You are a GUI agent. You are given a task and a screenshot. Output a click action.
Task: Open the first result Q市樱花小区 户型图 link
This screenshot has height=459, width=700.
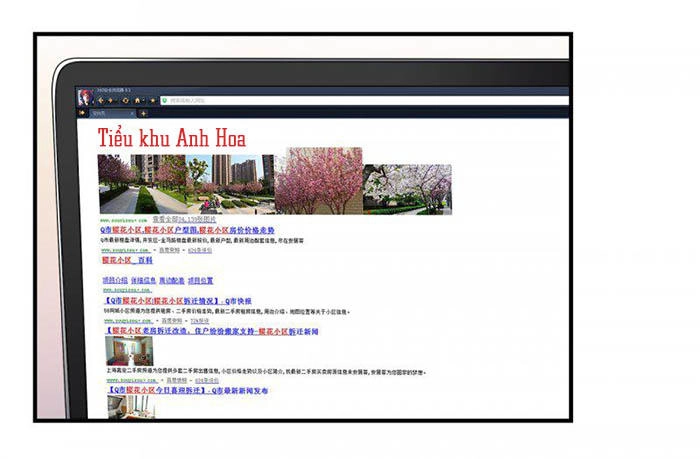coord(186,230)
